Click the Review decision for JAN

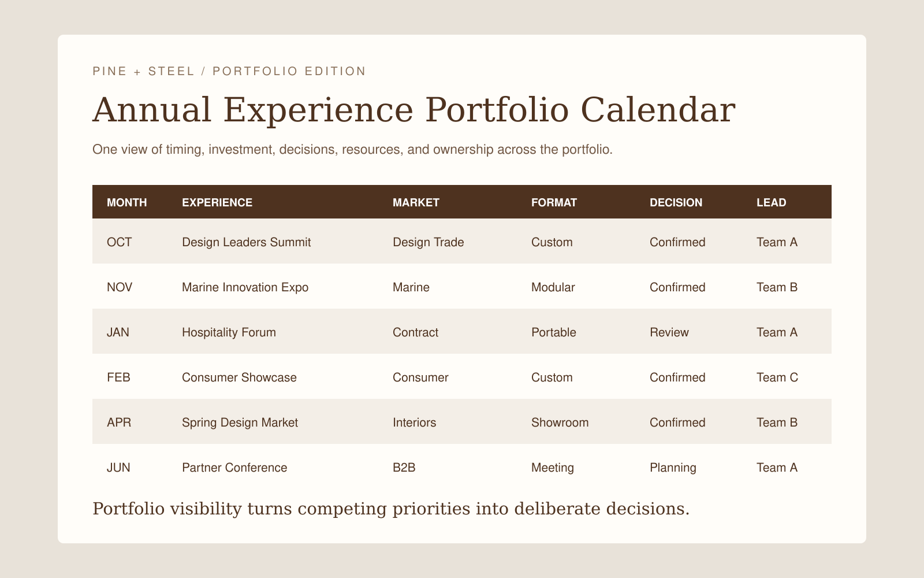(x=669, y=332)
